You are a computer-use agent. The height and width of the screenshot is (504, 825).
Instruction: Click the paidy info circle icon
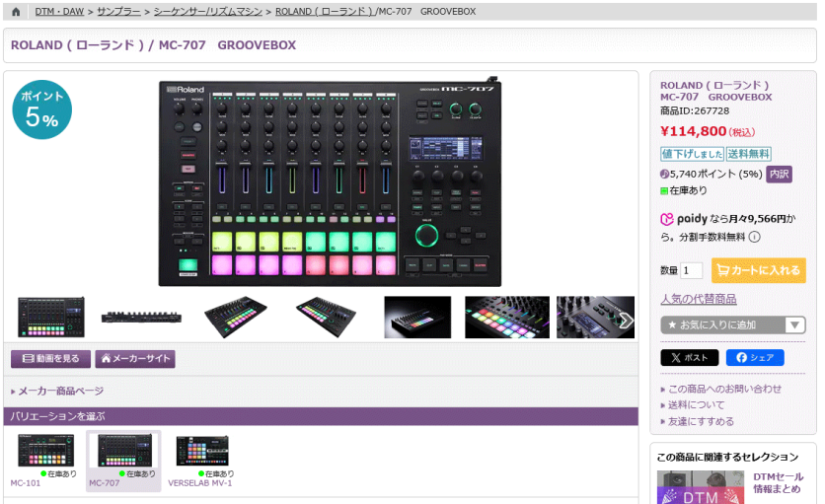[x=754, y=237]
